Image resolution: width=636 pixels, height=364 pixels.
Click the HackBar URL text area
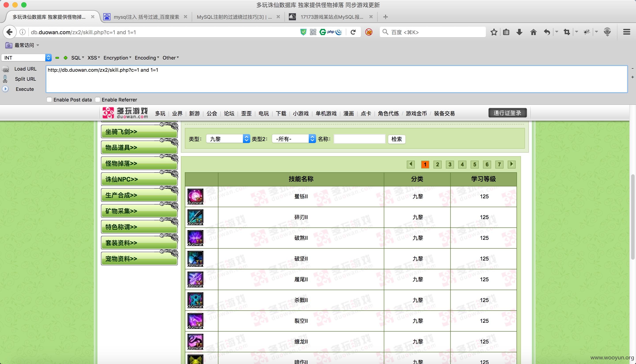coord(337,79)
